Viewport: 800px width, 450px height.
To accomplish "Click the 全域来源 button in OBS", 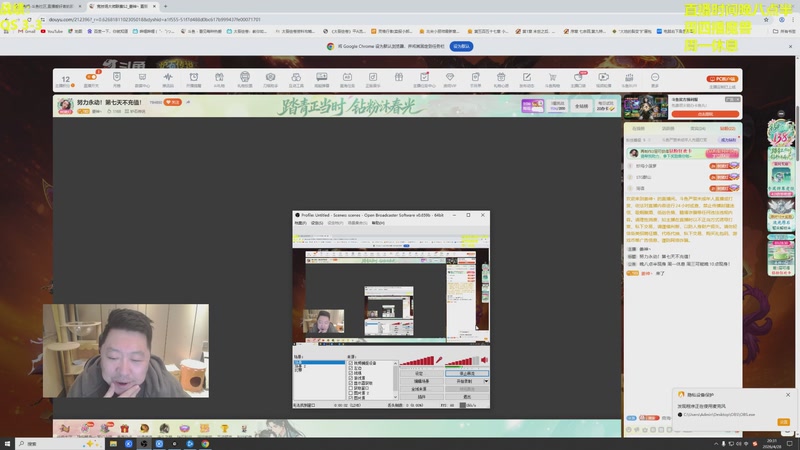I will (x=421, y=389).
